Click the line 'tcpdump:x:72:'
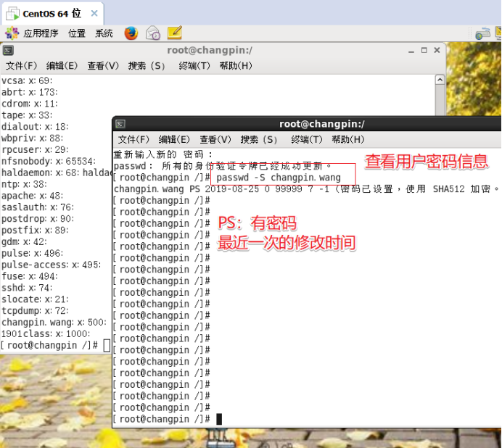502x448 pixels. pyautogui.click(x=35, y=311)
